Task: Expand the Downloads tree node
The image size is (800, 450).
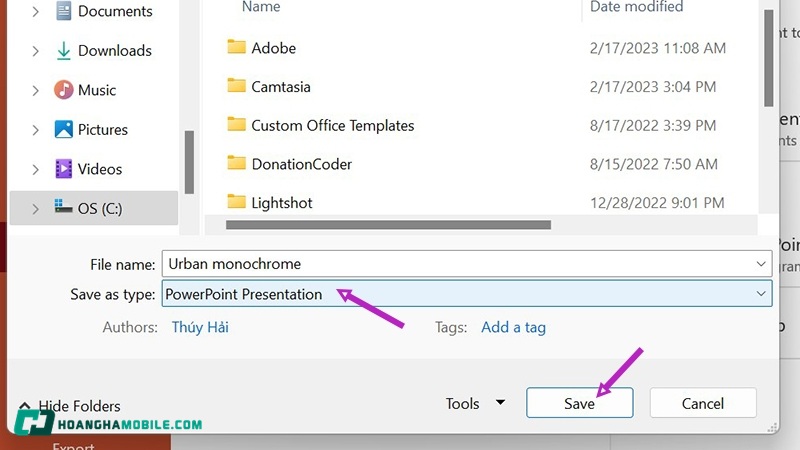Action: [x=36, y=51]
